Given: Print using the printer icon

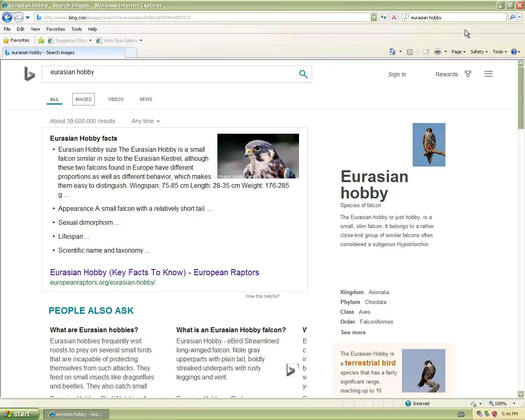Looking at the screenshot, I should pos(438,52).
